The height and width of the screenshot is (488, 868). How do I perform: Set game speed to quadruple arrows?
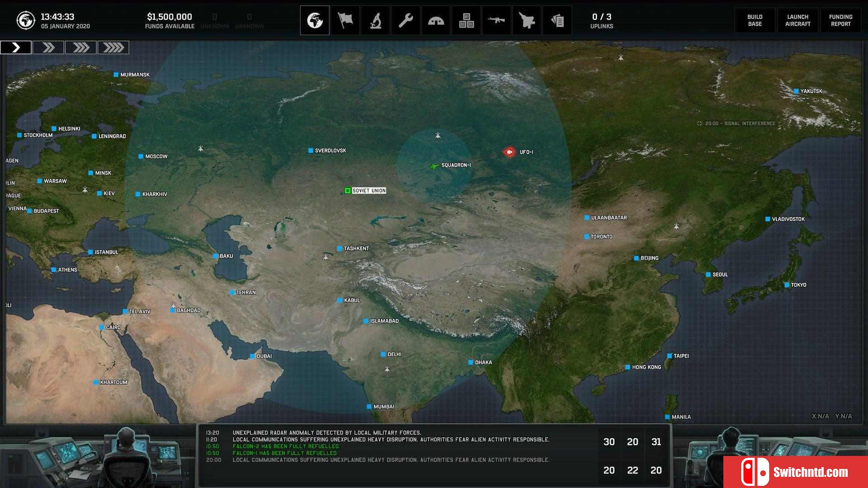coord(113,47)
